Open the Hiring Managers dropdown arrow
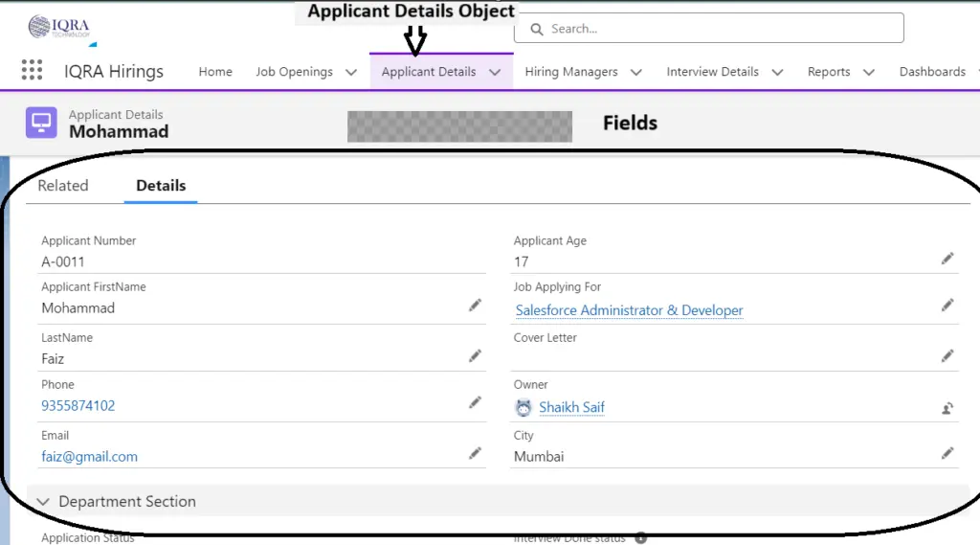This screenshot has width=980, height=545. coord(635,72)
